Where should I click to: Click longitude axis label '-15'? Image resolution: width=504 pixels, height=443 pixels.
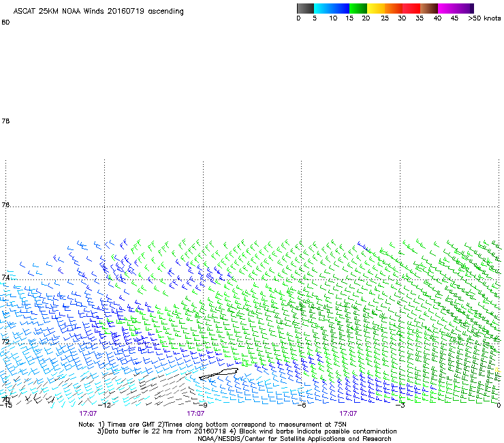tap(5, 405)
